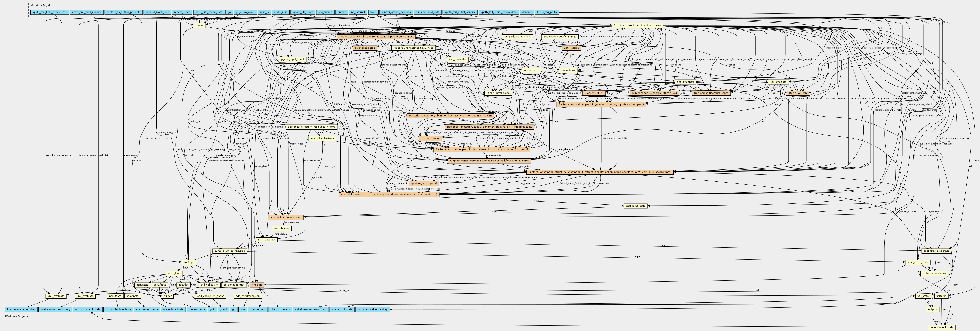Screen dimensions: 980x331
Task: Select the checkm_results output node
Action: [x=281, y=309]
